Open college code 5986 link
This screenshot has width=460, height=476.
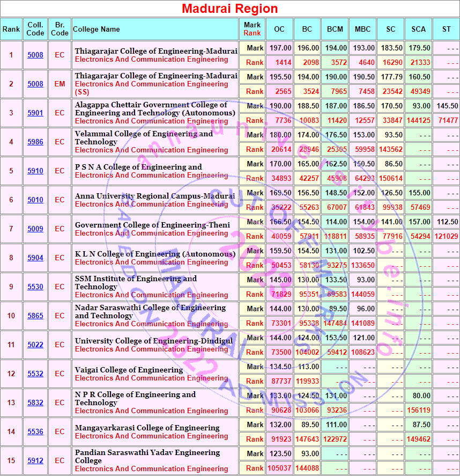[x=35, y=142]
